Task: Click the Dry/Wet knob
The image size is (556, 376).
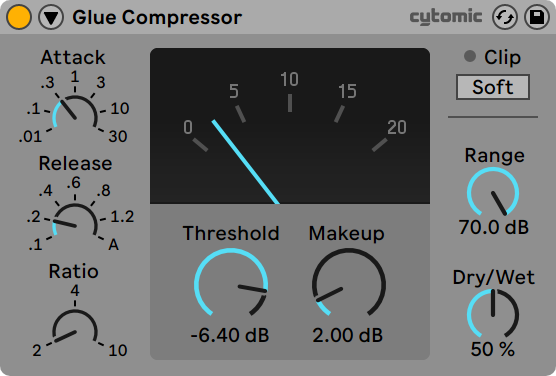Action: [x=493, y=314]
